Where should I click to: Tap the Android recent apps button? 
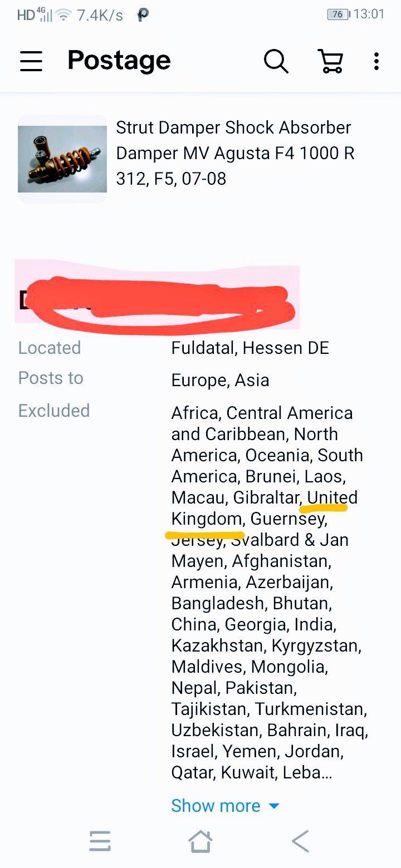tap(100, 841)
